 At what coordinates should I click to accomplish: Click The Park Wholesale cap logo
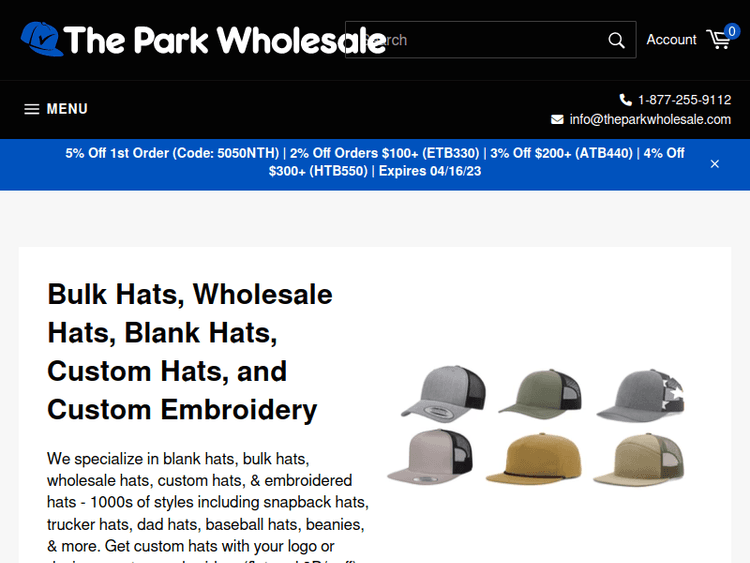[x=42, y=39]
